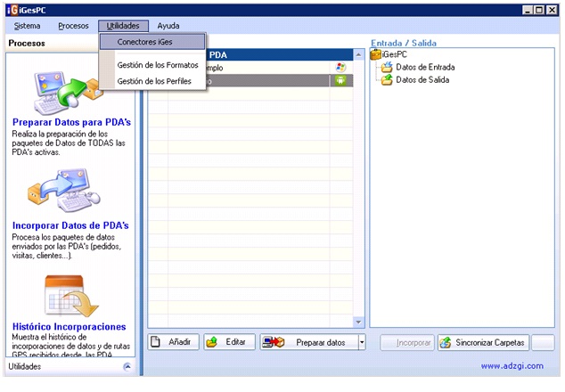Open the Preparar datos dropdown arrow
The image size is (565, 392).
362,343
